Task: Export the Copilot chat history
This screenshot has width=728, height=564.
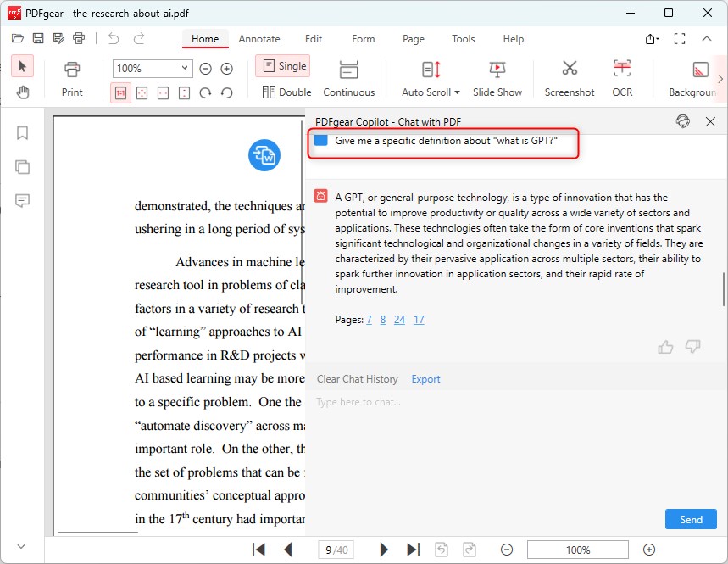Action: point(425,378)
